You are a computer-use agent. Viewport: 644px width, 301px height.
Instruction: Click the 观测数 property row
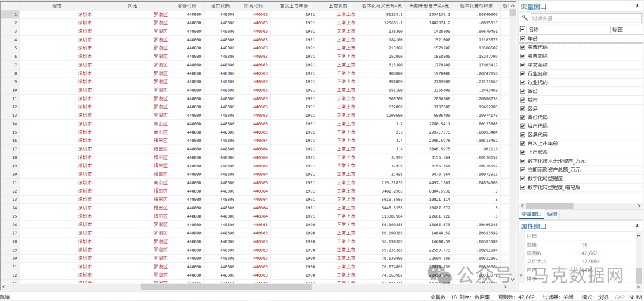tap(580, 253)
